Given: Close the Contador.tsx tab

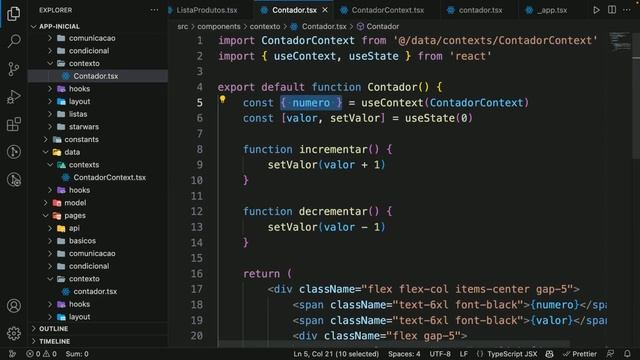Looking at the screenshot, I should tap(325, 10).
